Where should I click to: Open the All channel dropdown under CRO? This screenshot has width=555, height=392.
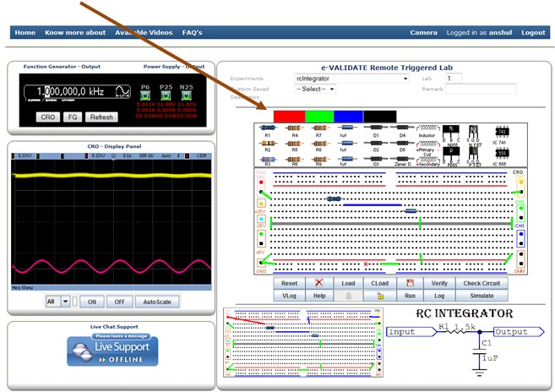click(59, 302)
